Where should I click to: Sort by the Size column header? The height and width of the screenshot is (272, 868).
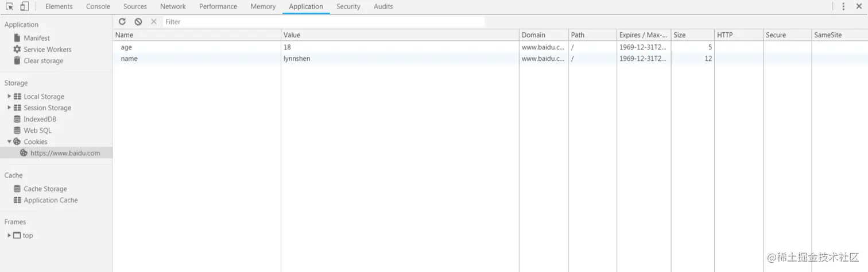click(x=692, y=35)
